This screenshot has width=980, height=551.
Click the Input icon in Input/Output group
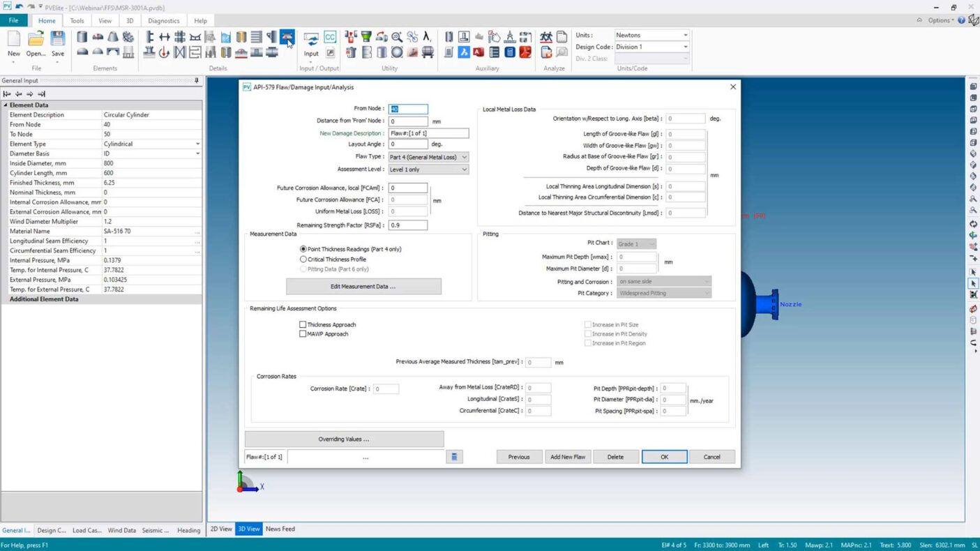(x=311, y=41)
